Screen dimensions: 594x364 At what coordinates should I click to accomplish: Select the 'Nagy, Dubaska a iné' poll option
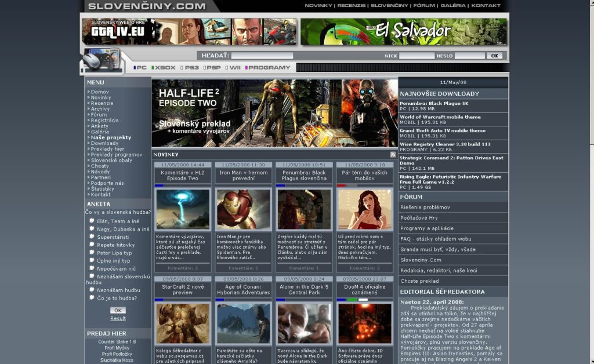(92, 228)
